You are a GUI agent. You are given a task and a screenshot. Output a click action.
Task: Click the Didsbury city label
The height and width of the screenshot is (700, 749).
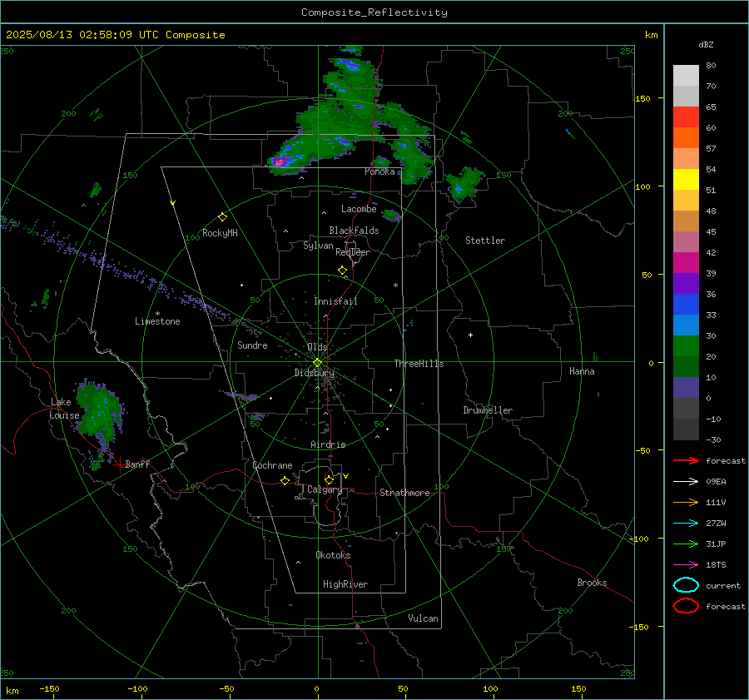click(314, 373)
